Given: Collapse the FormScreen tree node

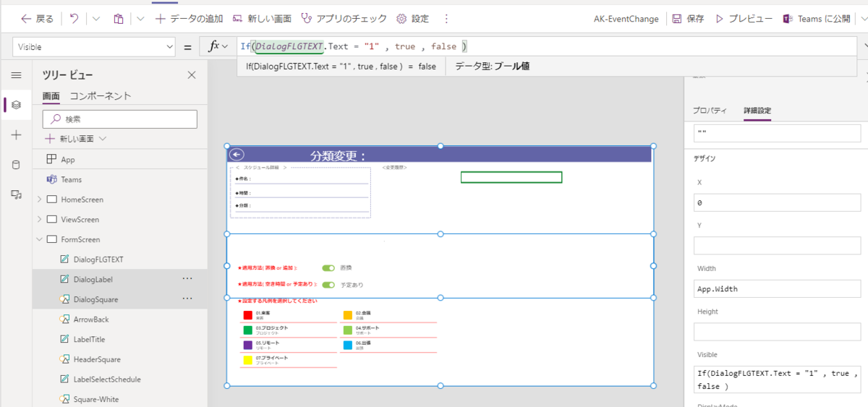Looking at the screenshot, I should tap(39, 239).
